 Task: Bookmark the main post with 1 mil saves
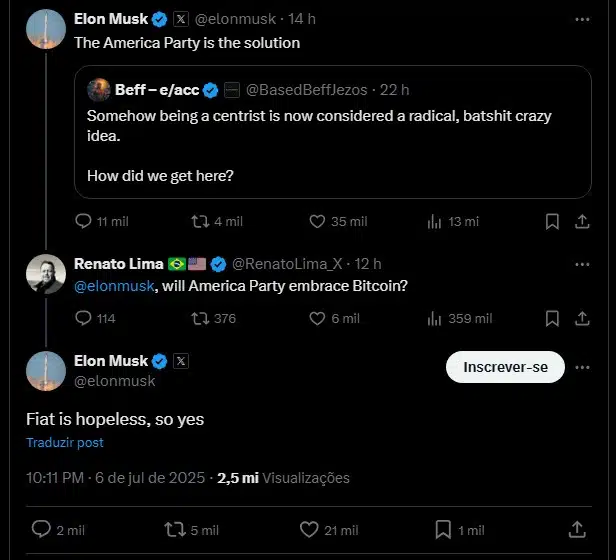[x=443, y=529]
